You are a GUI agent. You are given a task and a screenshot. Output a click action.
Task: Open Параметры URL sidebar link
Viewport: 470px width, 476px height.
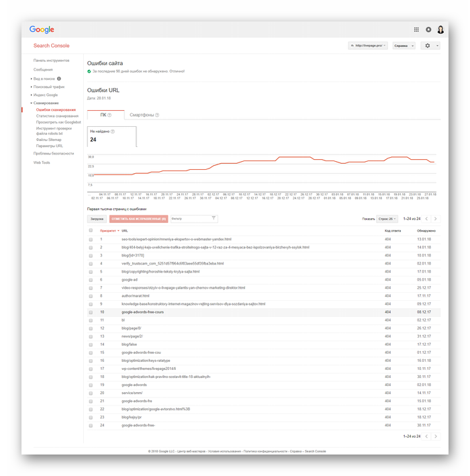[x=50, y=146]
